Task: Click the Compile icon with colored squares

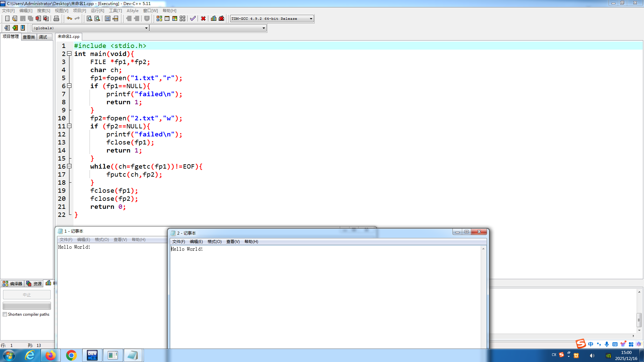Action: [159, 18]
